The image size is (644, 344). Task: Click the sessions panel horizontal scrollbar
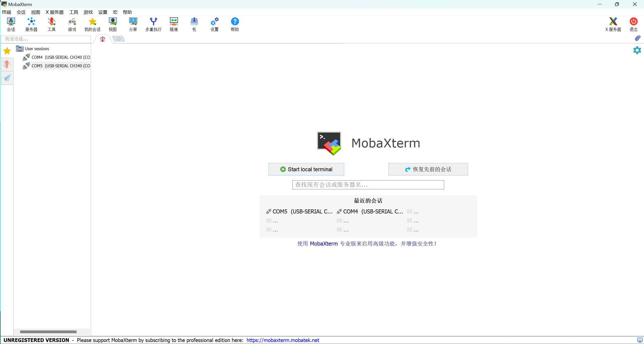(48, 332)
